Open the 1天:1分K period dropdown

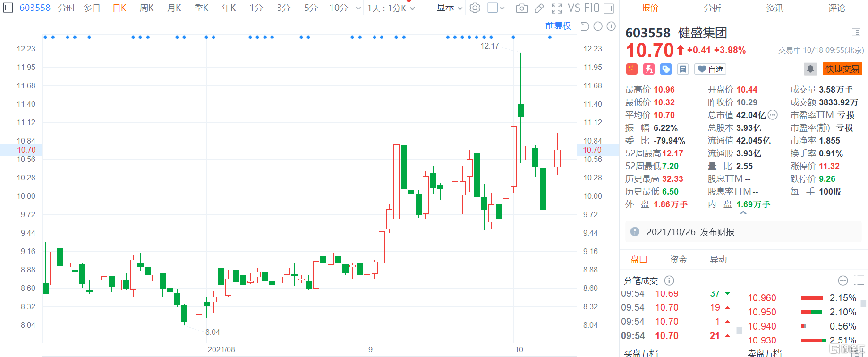click(x=391, y=8)
